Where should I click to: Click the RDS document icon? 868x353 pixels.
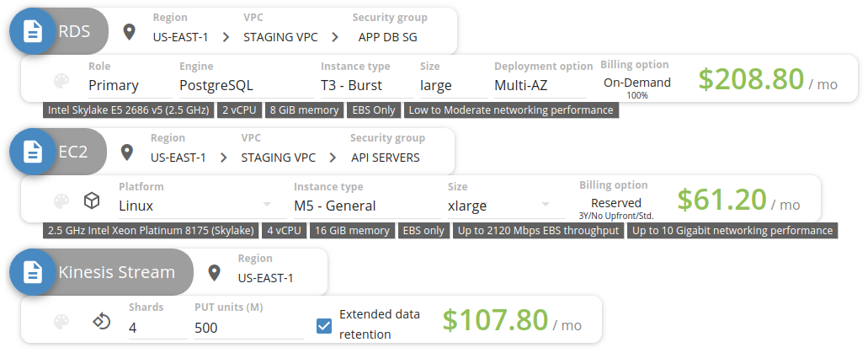[33, 32]
